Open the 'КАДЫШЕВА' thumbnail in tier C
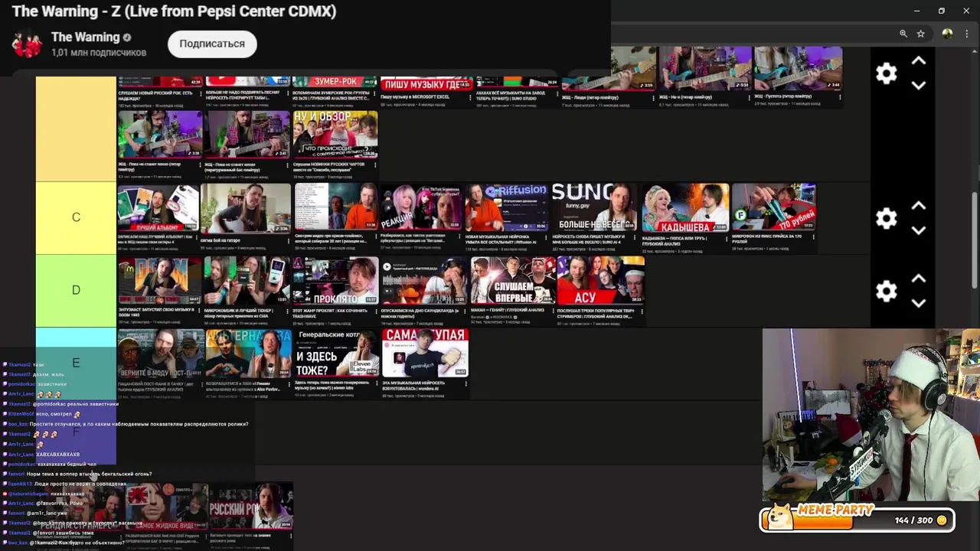This screenshot has width=980, height=551. (x=685, y=207)
